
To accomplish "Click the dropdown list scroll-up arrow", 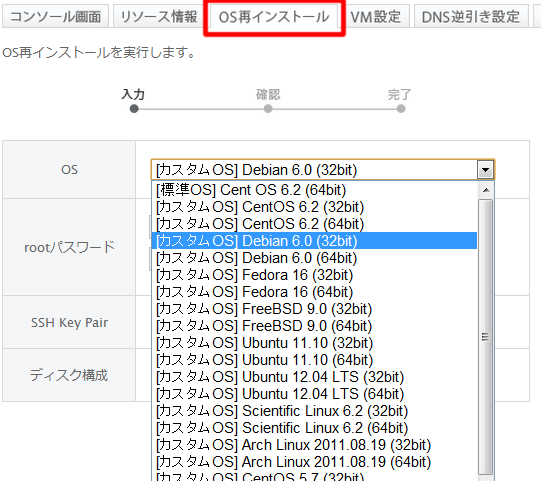I will [x=486, y=190].
